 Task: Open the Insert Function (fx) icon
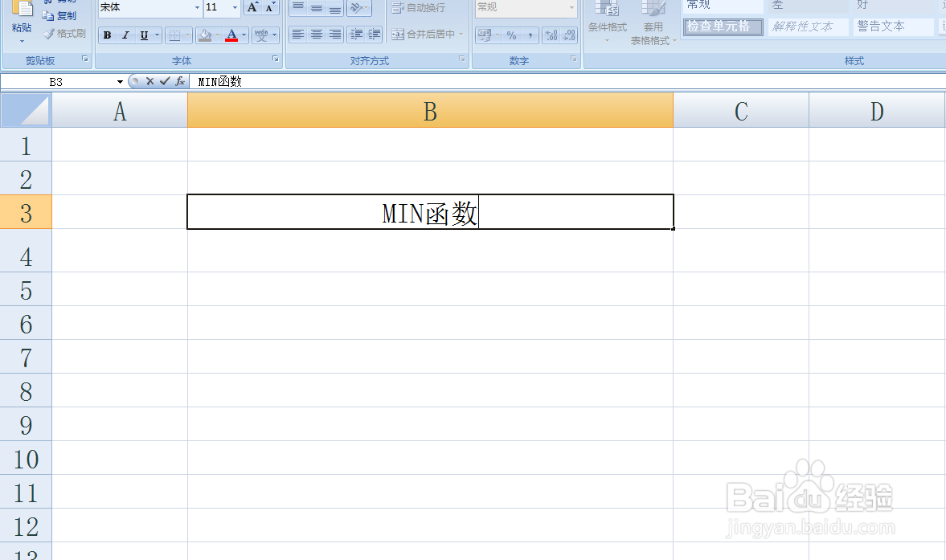180,81
